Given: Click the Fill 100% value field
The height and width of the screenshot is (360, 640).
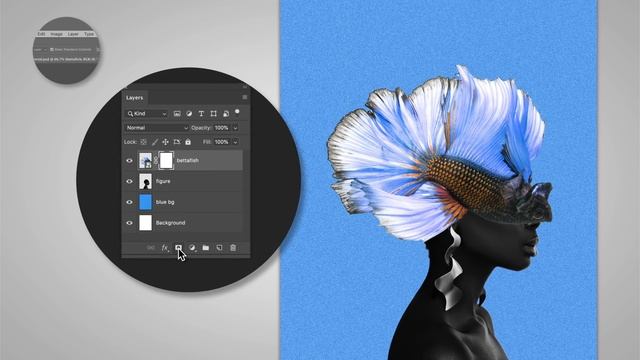Looking at the screenshot, I should tap(222, 142).
